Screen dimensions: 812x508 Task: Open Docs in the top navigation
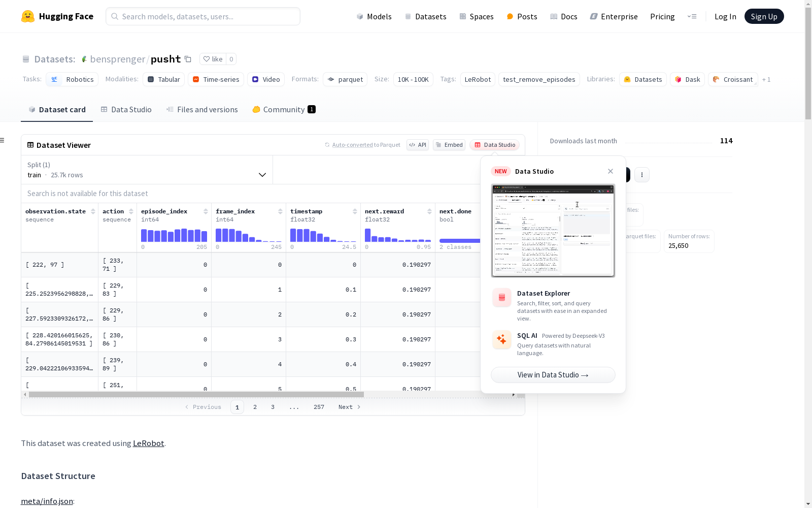[564, 17]
